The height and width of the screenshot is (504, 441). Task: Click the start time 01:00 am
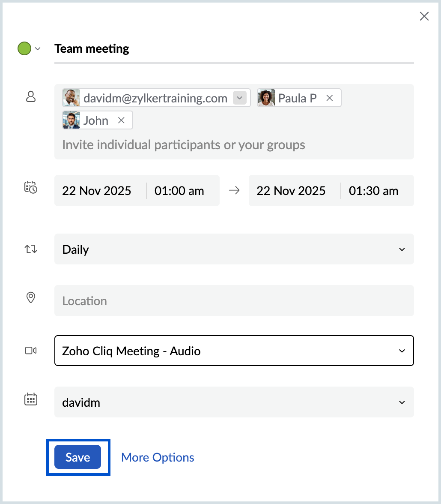click(179, 191)
